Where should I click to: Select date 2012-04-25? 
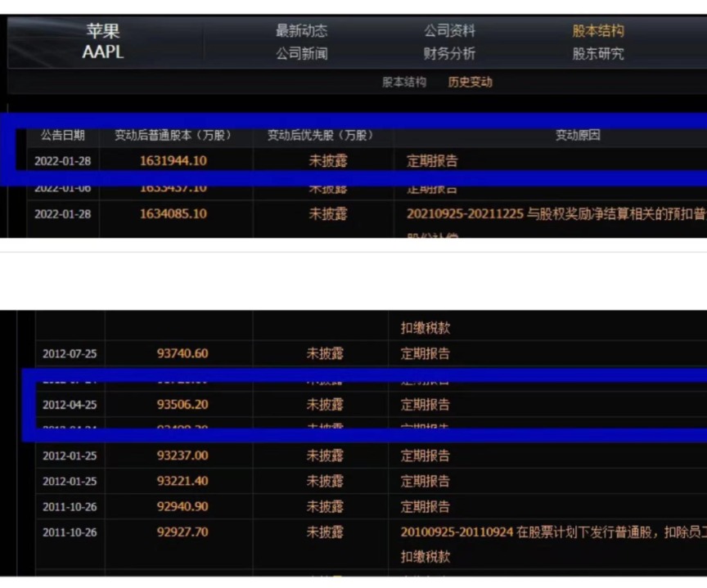point(70,405)
